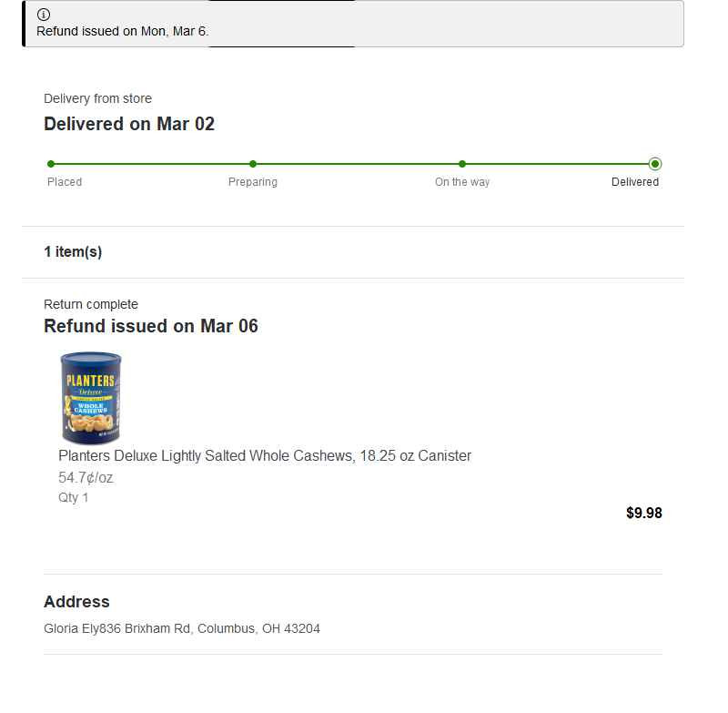Click the Placed step dot on tracker

point(51,164)
